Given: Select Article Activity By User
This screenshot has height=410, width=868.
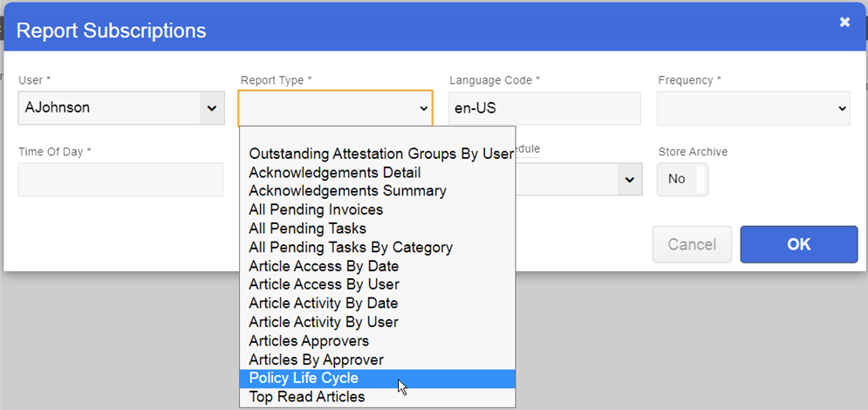Looking at the screenshot, I should click(323, 322).
